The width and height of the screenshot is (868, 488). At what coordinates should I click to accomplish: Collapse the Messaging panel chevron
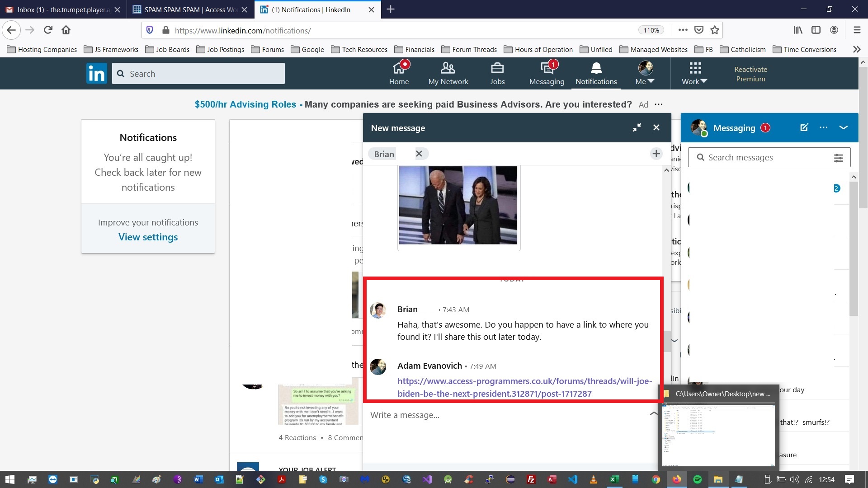pos(843,127)
